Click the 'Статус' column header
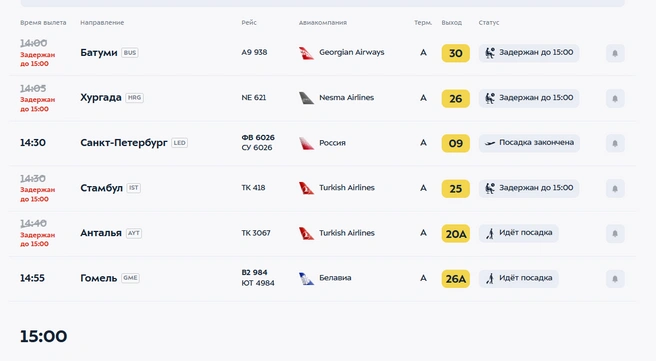 tap(489, 23)
